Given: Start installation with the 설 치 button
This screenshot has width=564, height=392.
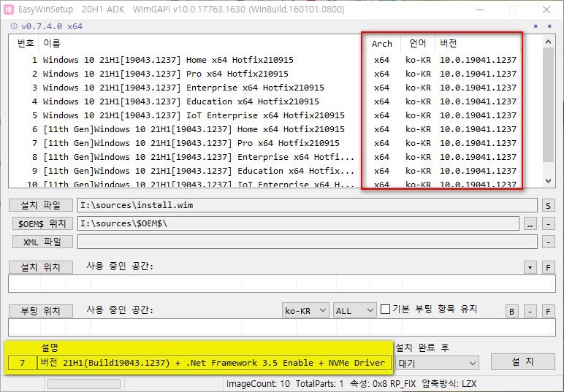Looking at the screenshot, I should (x=522, y=362).
